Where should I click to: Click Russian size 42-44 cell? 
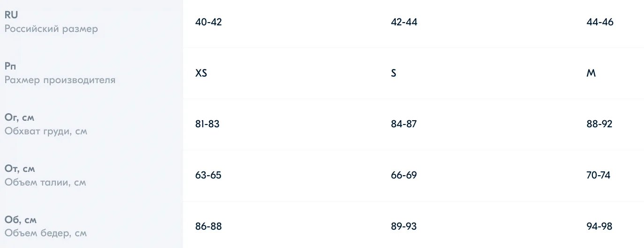404,22
